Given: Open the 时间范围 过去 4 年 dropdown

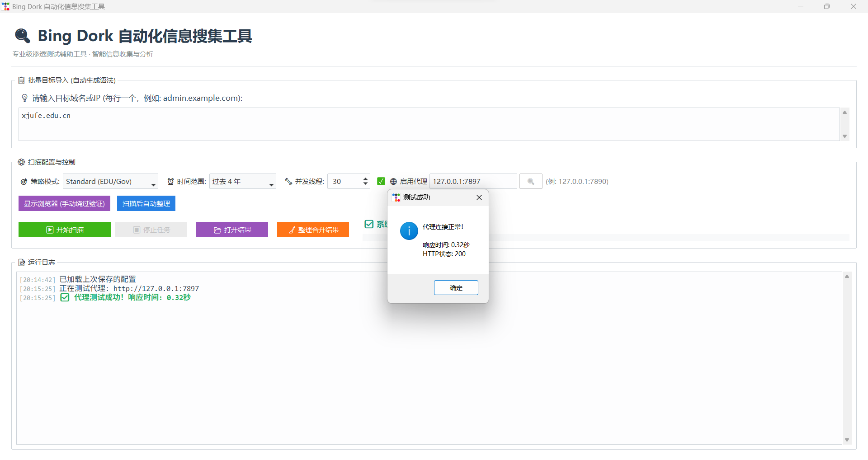Looking at the screenshot, I should (x=242, y=182).
